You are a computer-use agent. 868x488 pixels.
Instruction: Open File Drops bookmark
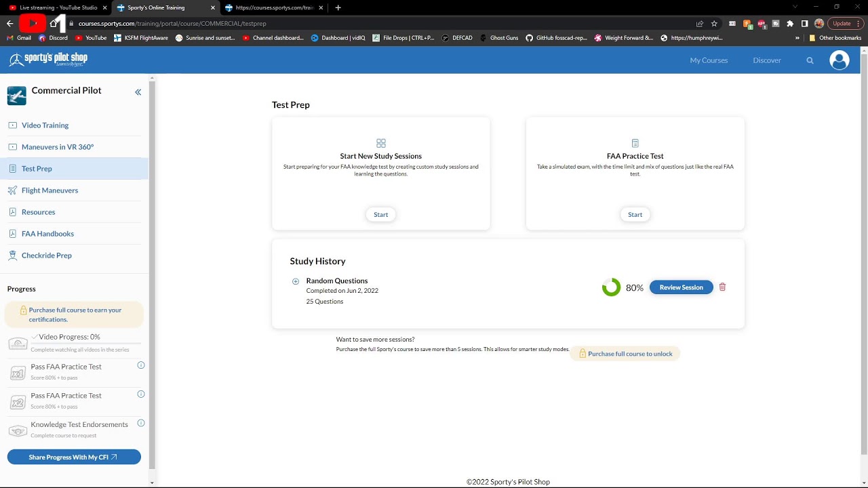point(404,38)
